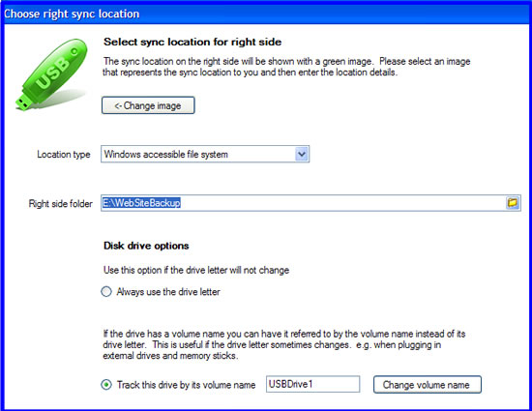Click the Change volume name button

(x=428, y=385)
